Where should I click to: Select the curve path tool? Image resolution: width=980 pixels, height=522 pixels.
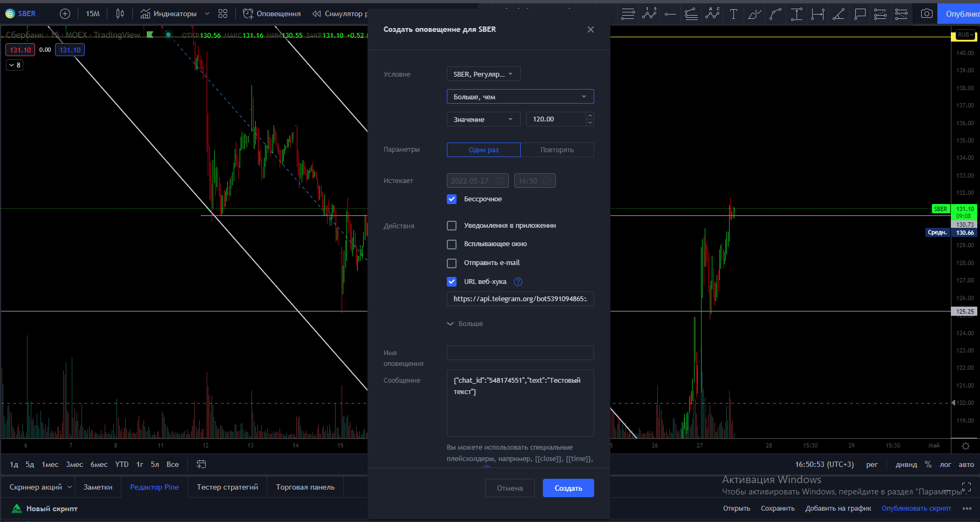pos(775,14)
